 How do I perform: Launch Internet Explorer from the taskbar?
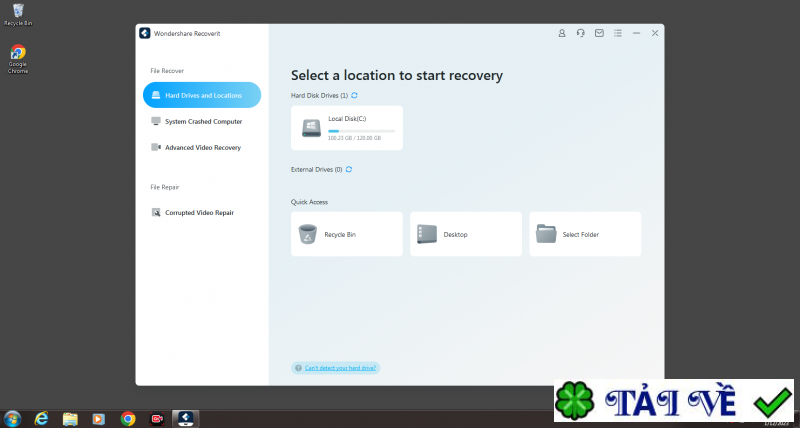(x=41, y=419)
